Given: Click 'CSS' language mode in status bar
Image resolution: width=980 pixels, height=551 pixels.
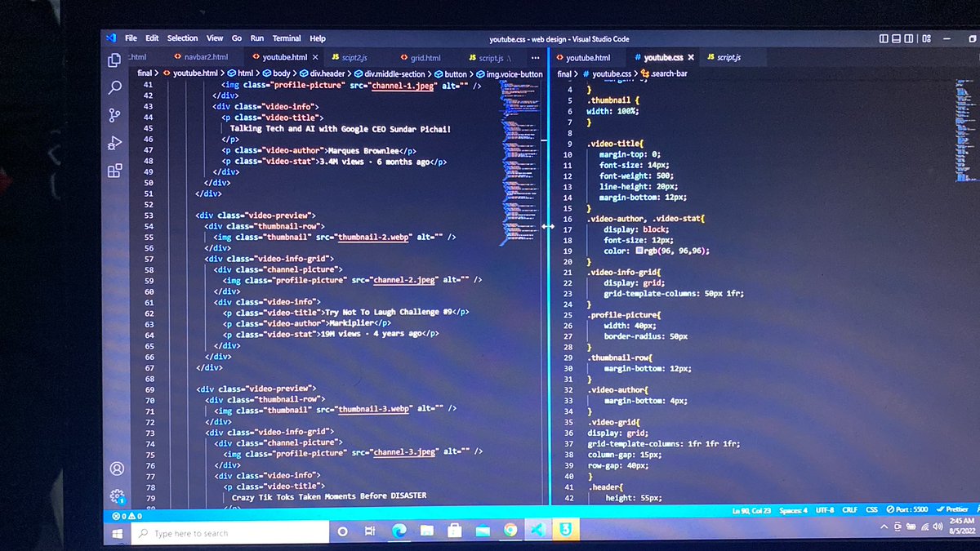Looking at the screenshot, I should pos(872,510).
